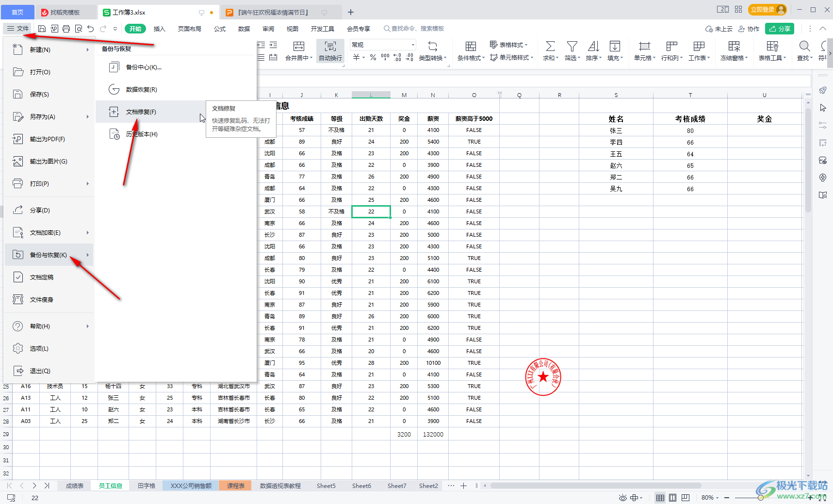The height and width of the screenshot is (504, 833).
Task: Click the Worksheet icon
Action: pyautogui.click(x=699, y=46)
